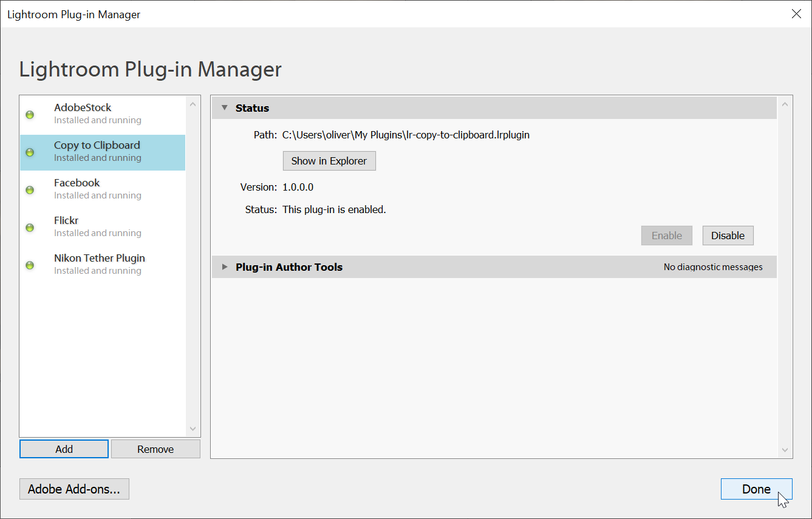Click the greyed-out Enable button
The height and width of the screenshot is (519, 812).
pos(667,236)
